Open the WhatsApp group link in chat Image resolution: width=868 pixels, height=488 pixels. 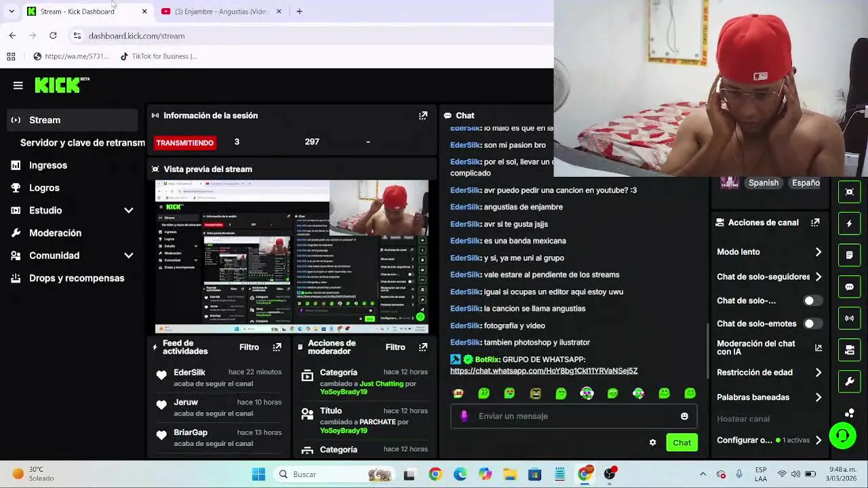pyautogui.click(x=544, y=371)
